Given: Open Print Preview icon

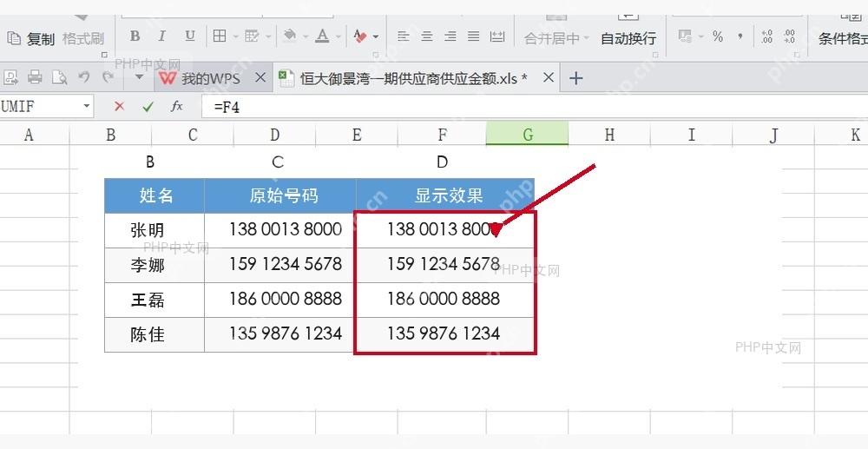Looking at the screenshot, I should coord(59,77).
